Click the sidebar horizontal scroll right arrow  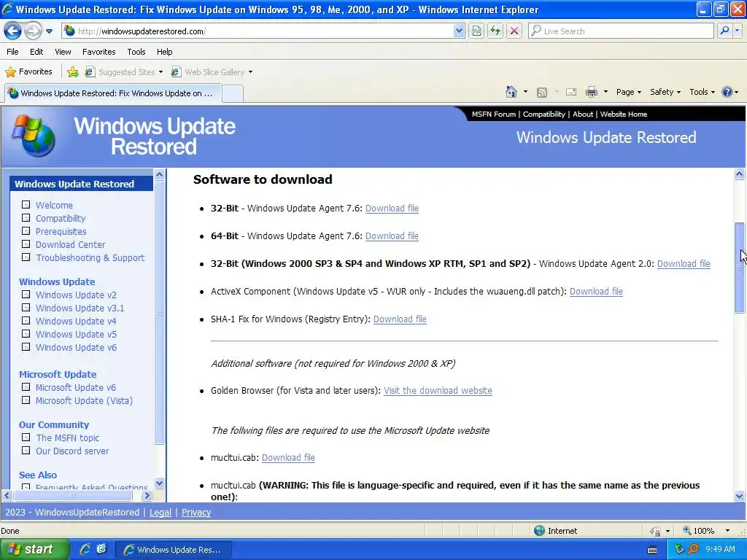click(x=147, y=496)
